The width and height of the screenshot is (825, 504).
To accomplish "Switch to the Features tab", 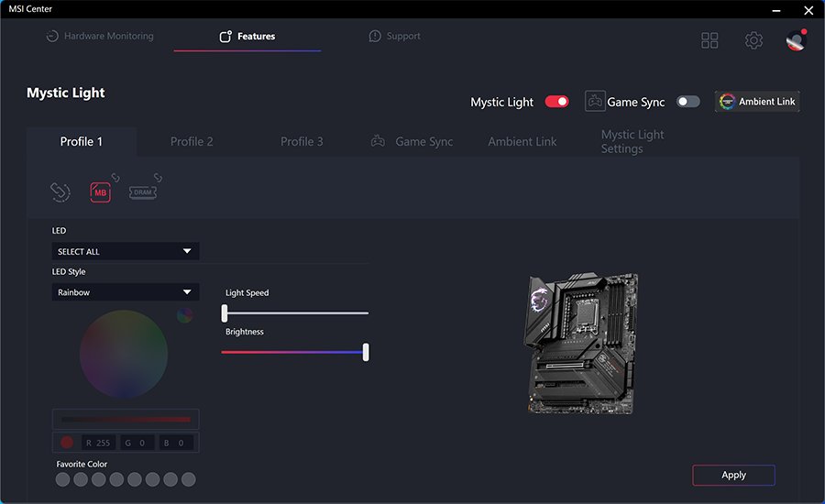I will tap(247, 36).
